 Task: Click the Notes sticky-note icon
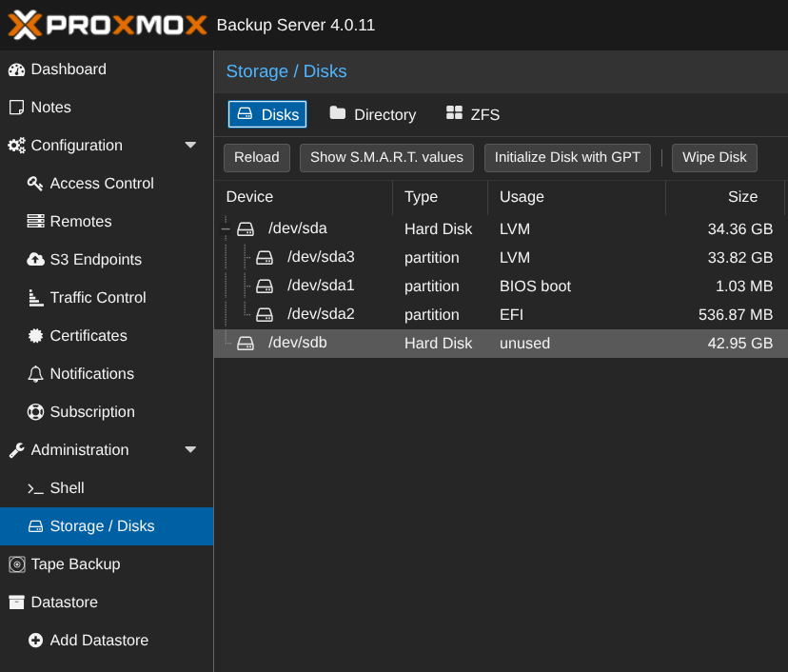(x=16, y=108)
